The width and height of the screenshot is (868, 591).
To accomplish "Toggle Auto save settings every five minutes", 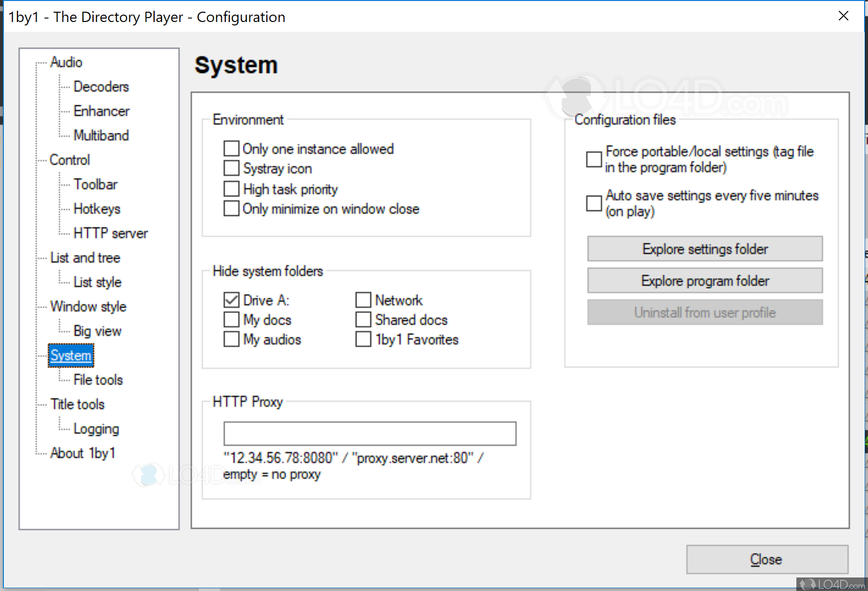I will tap(594, 203).
